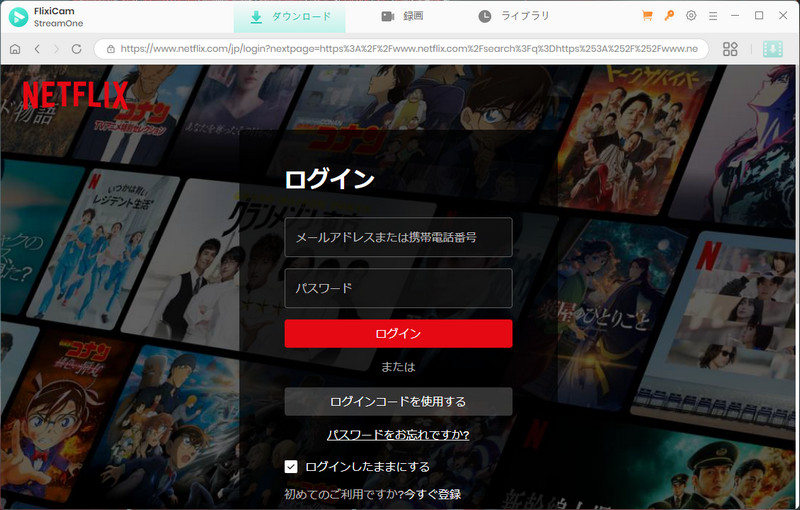Open settings gear icon
800x510 pixels.
(x=691, y=16)
